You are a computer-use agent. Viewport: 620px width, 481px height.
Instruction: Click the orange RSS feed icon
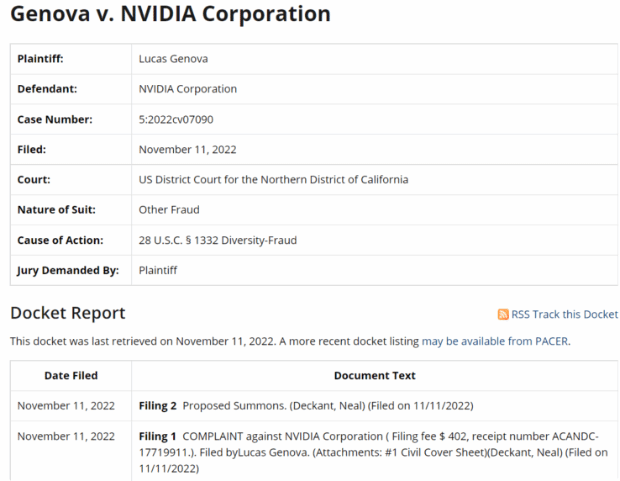click(503, 314)
